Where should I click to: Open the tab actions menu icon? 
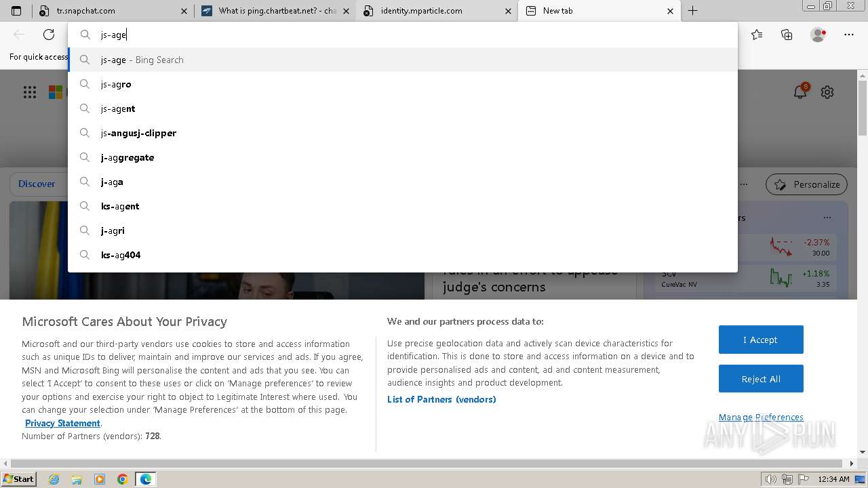16,11
